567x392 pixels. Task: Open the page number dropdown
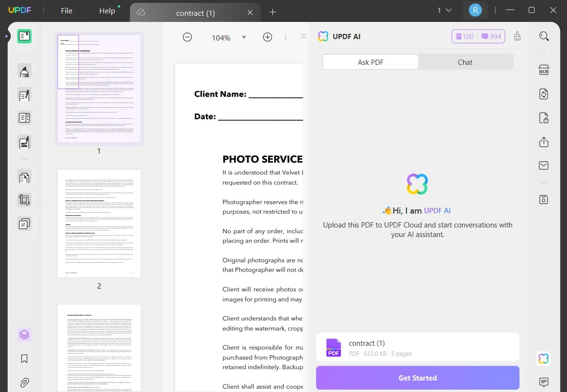point(444,10)
